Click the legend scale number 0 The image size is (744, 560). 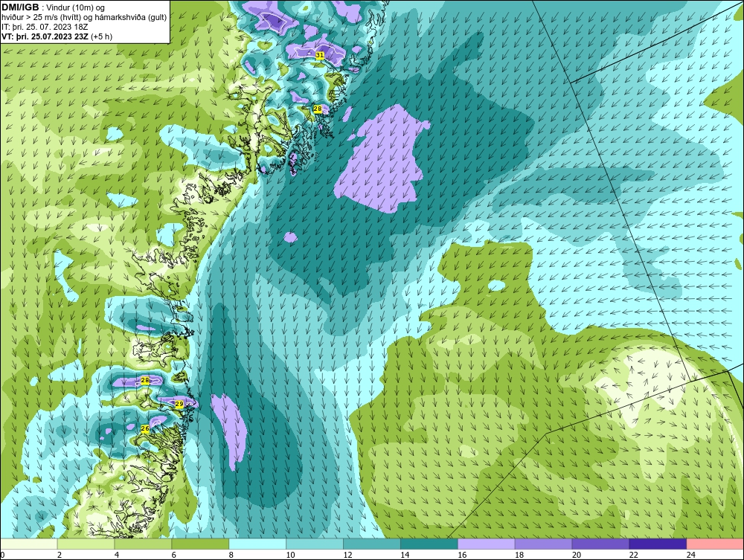click(x=2, y=555)
